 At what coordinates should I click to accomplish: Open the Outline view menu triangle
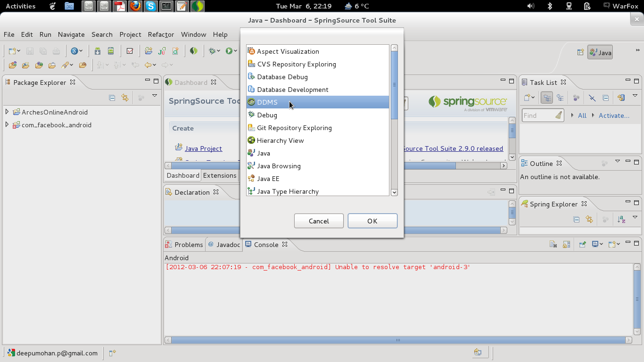(x=618, y=161)
